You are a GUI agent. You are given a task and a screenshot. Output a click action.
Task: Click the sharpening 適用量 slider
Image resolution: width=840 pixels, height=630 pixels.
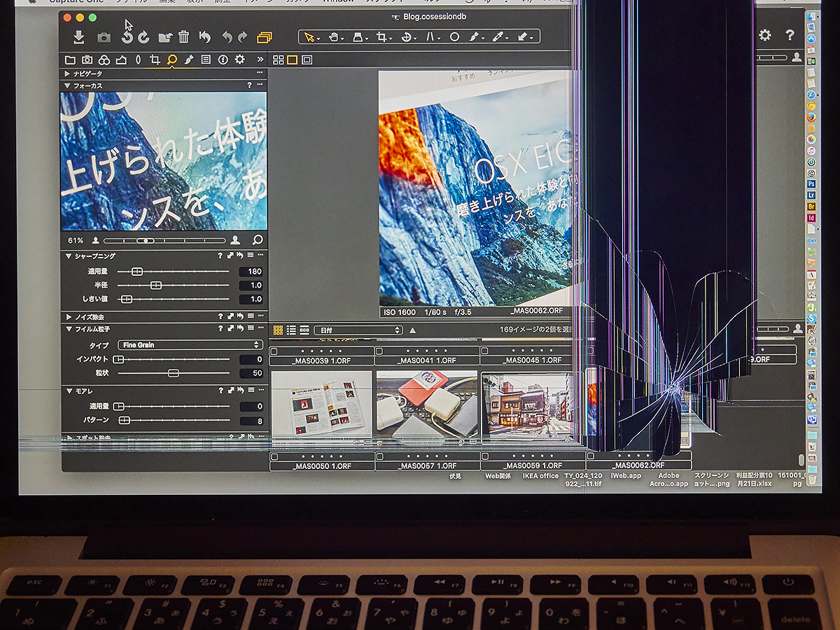pyautogui.click(x=173, y=271)
